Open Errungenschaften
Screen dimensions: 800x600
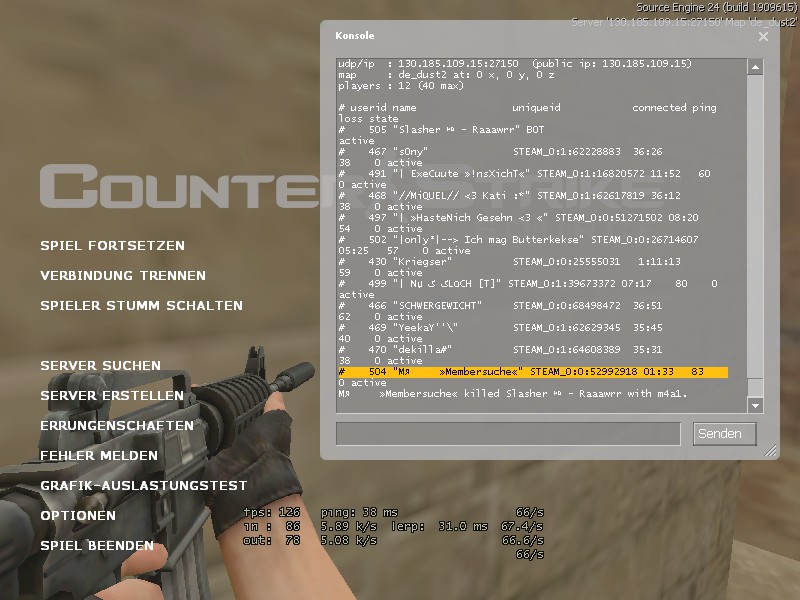117,426
